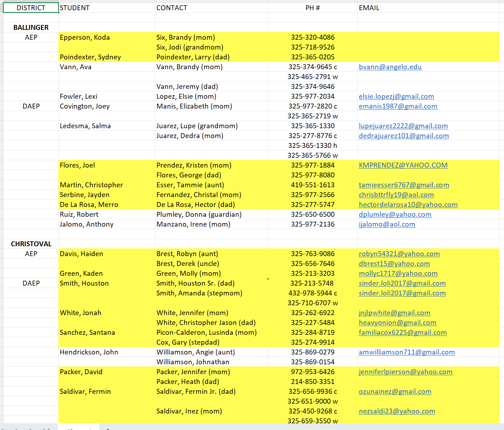The image size is (504, 430).
Task: Click the robyn54321@yahoo.com link
Action: click(399, 254)
